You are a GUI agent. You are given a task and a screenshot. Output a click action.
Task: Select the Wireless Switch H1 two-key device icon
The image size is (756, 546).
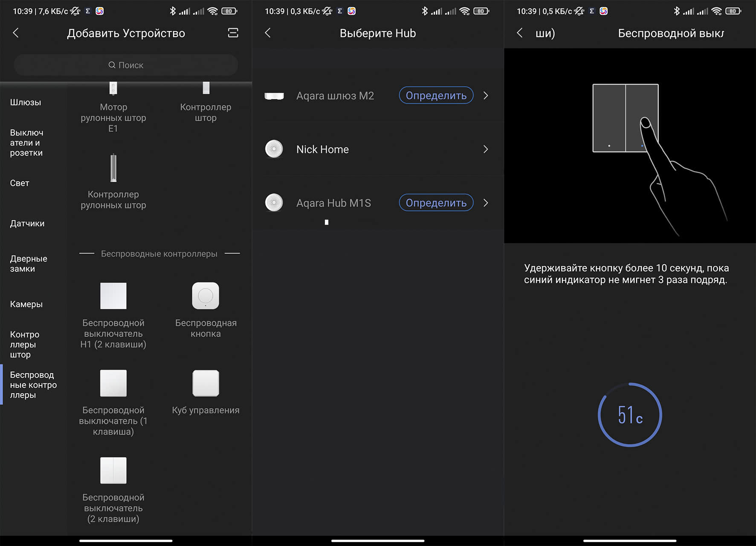point(113,296)
